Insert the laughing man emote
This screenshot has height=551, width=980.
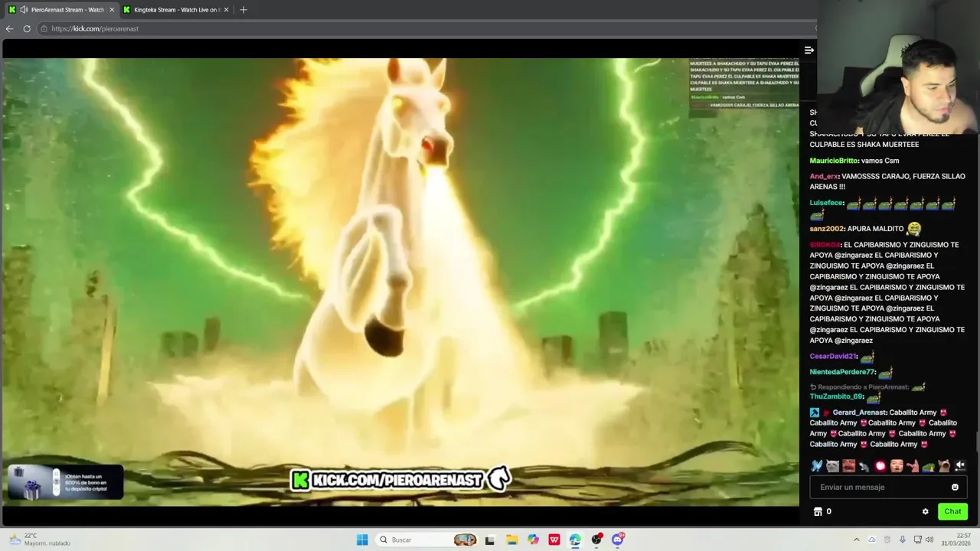pyautogui.click(x=848, y=465)
